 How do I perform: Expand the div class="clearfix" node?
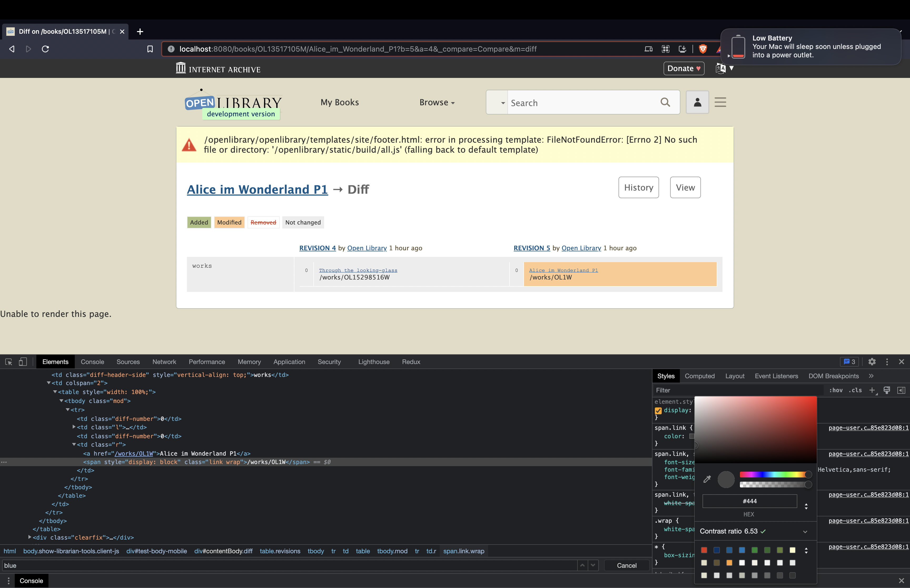(x=30, y=537)
